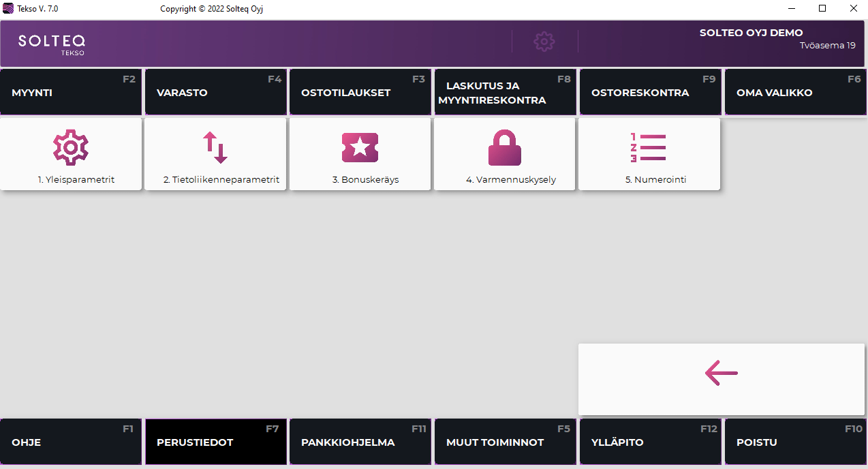Viewport: 868px width, 469px height.
Task: Open the Myynti F2 menu
Action: click(71, 93)
